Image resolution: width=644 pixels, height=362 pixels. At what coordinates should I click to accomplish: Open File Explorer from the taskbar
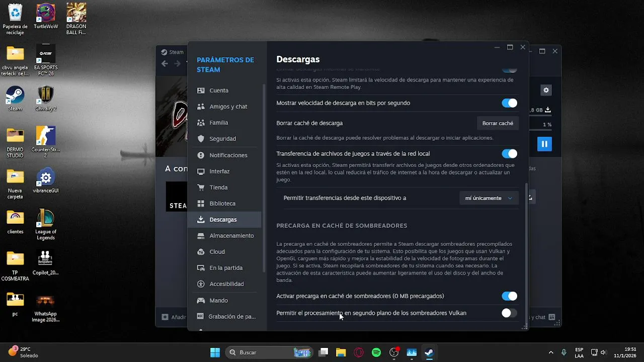tap(341, 352)
